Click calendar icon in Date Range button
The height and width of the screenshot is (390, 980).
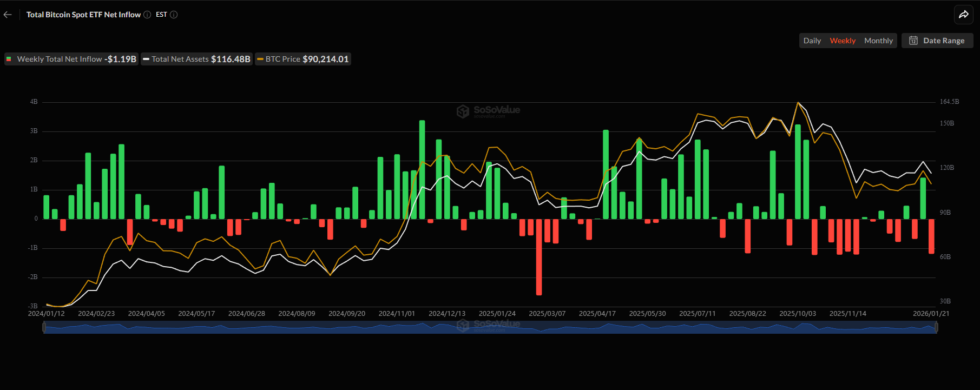[913, 41]
